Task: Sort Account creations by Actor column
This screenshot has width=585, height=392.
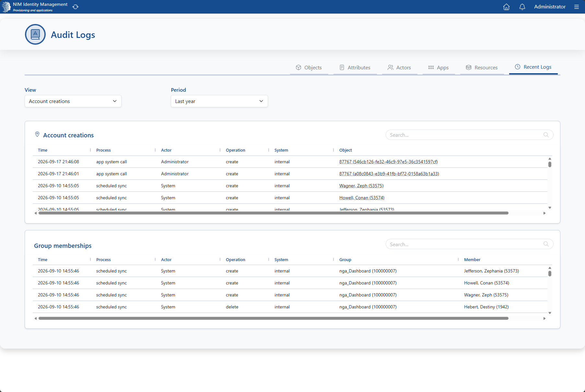Action: (166, 150)
